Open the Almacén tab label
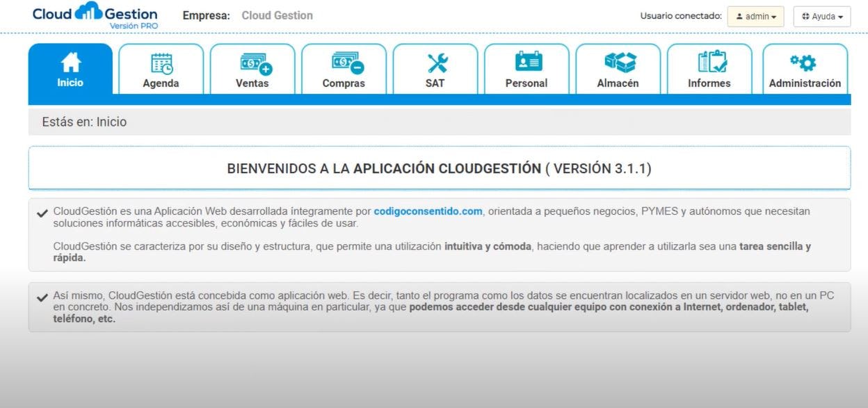This screenshot has width=868, height=408. (x=618, y=83)
